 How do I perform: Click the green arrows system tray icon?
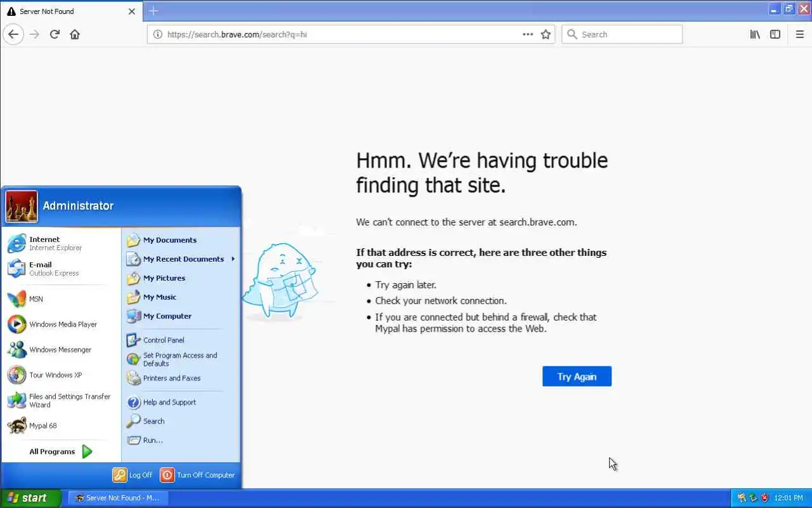click(x=753, y=498)
